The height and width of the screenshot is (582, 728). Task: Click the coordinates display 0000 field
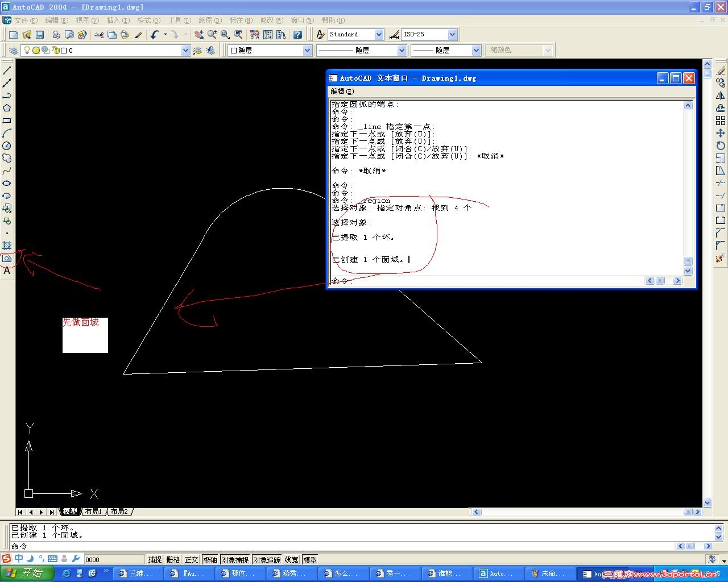pos(114,560)
